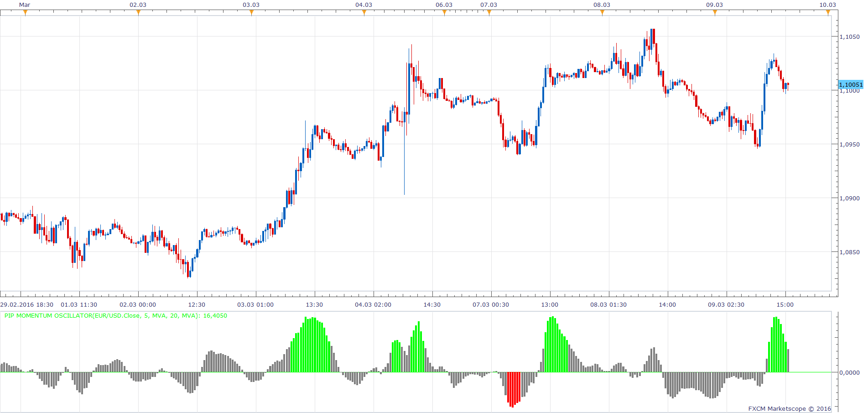This screenshot has width=868, height=413.
Task: Click the 13:00 time axis label
Action: tap(550, 304)
